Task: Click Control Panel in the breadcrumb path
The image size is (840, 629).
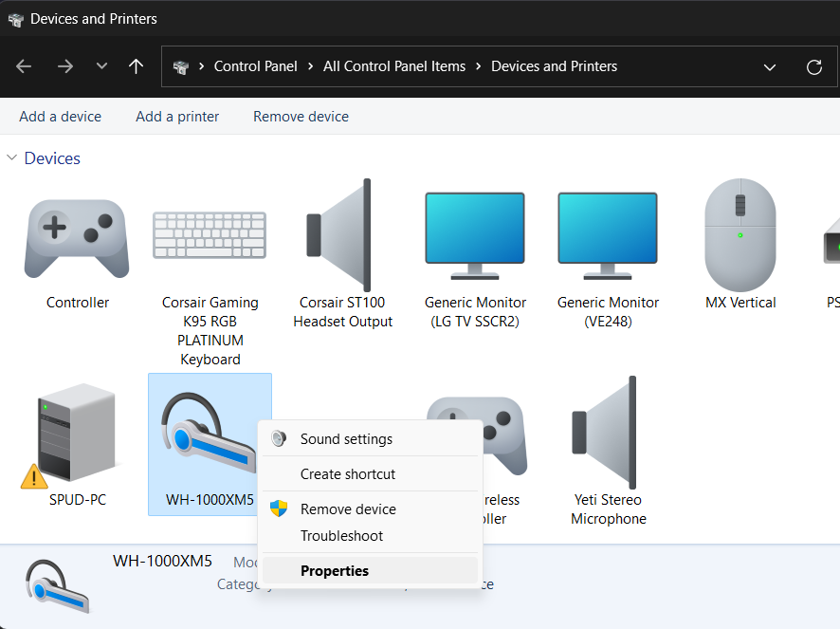Action: 255,66
